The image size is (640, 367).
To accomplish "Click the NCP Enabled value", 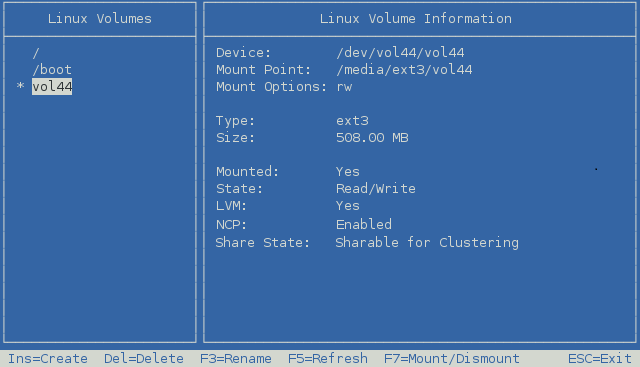I will pyautogui.click(x=364, y=225).
